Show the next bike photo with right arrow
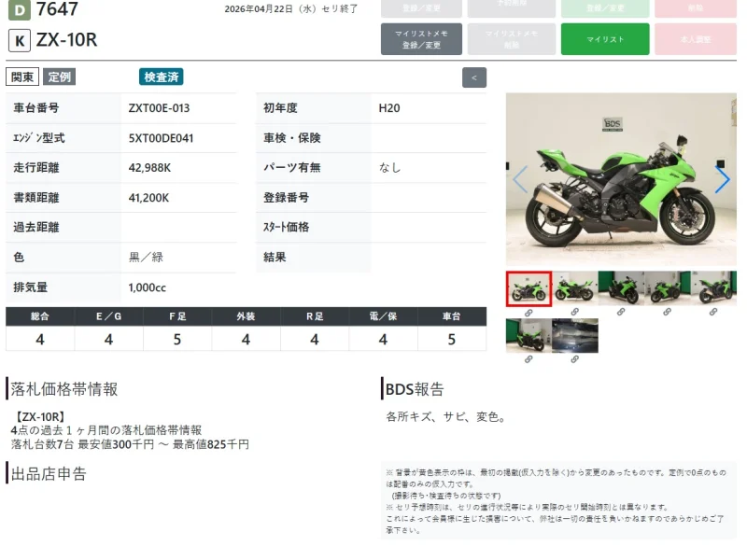This screenshot has width=747, height=560. click(722, 179)
